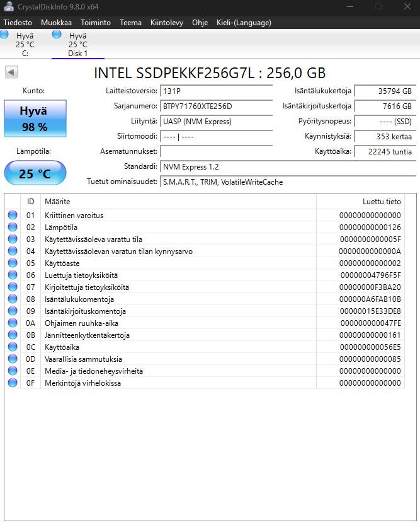The image size is (420, 525).
Task: Click the status icon for Käytettävissäoleva varattu tila
Action: [13, 239]
